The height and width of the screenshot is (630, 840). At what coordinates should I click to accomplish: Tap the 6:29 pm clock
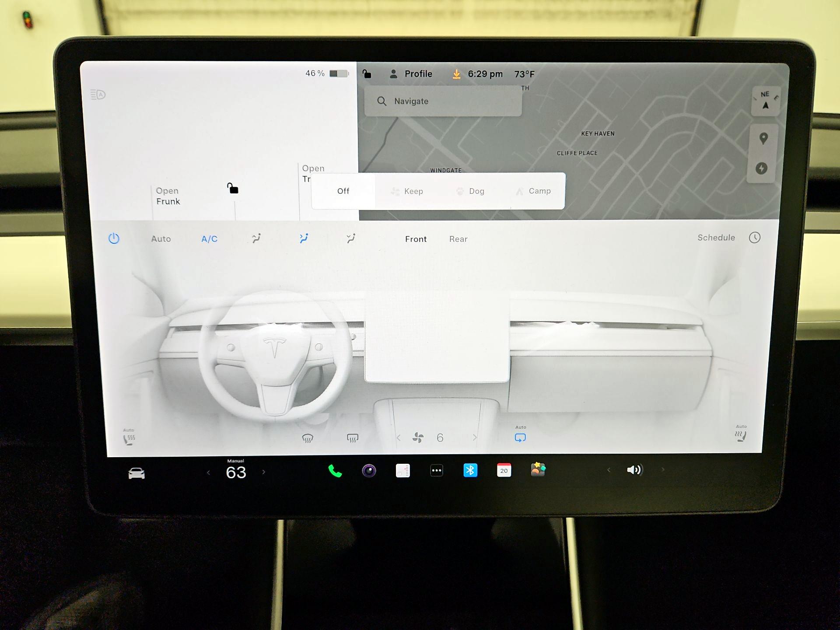[485, 74]
